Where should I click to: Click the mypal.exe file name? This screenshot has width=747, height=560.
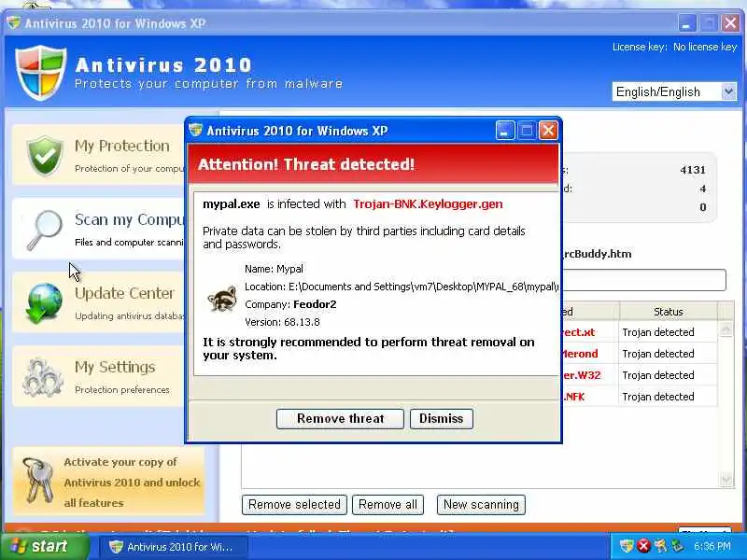[x=232, y=204]
